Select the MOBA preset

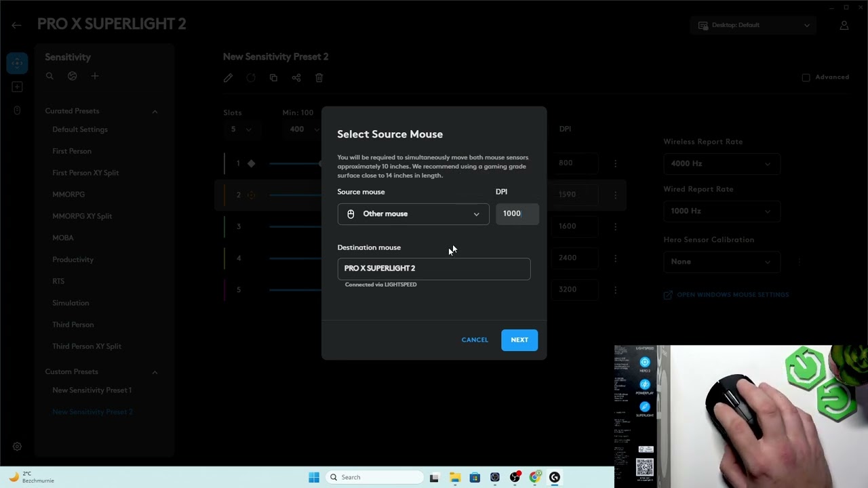tap(63, 238)
